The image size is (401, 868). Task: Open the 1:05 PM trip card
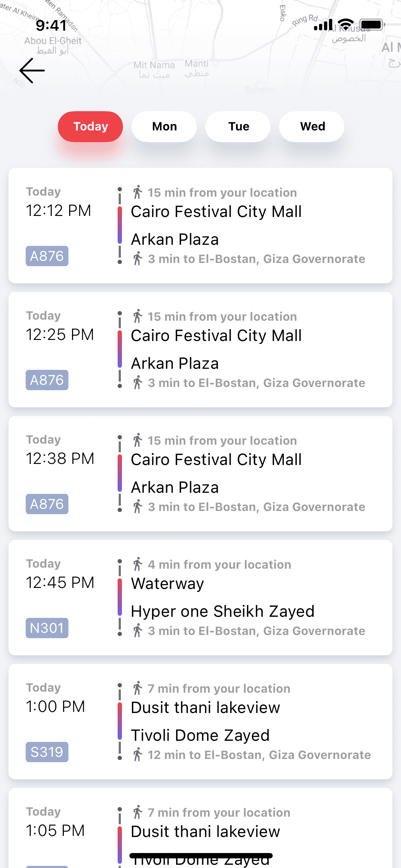pos(200,828)
